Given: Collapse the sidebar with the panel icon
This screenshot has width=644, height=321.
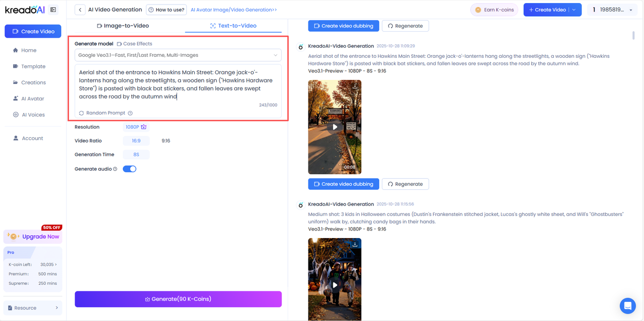Looking at the screenshot, I should (53, 10).
